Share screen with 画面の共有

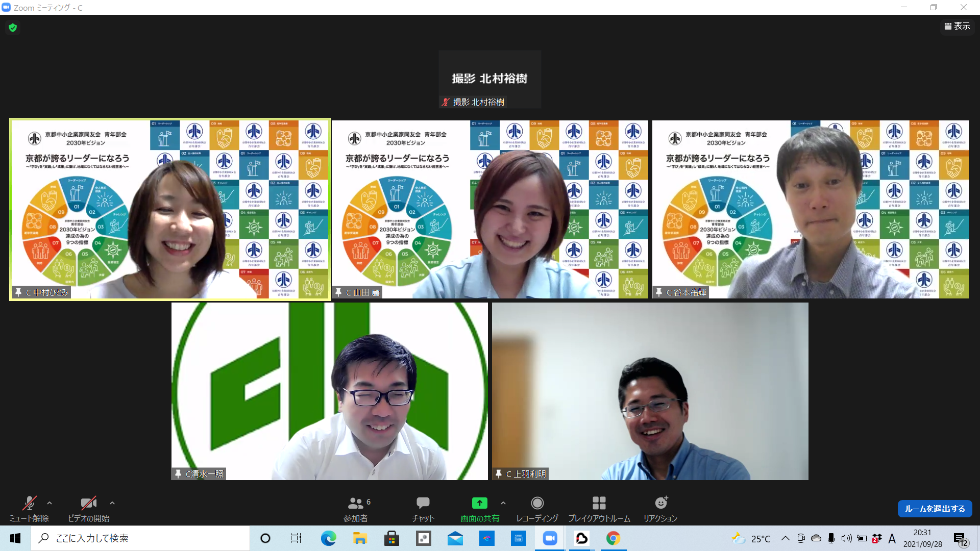(479, 509)
